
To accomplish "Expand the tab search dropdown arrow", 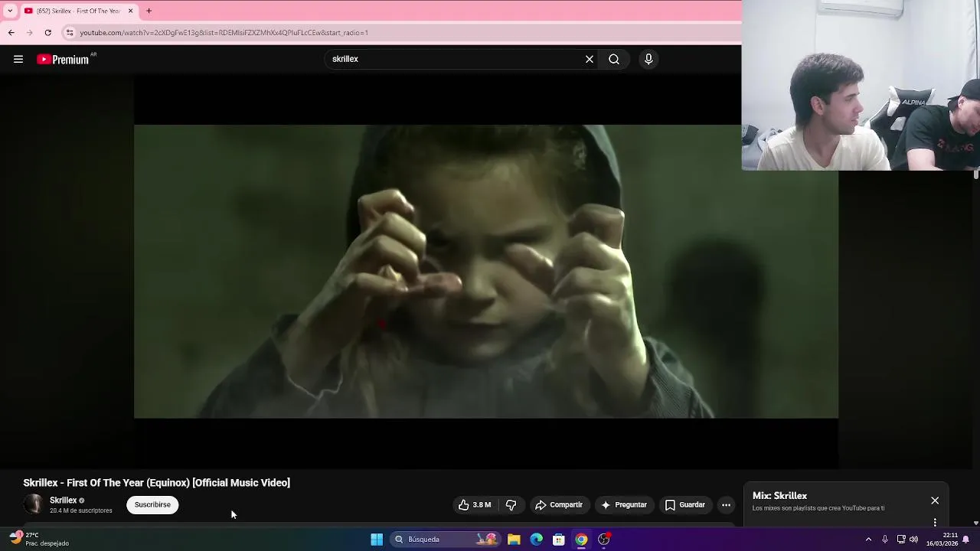I will click(9, 11).
